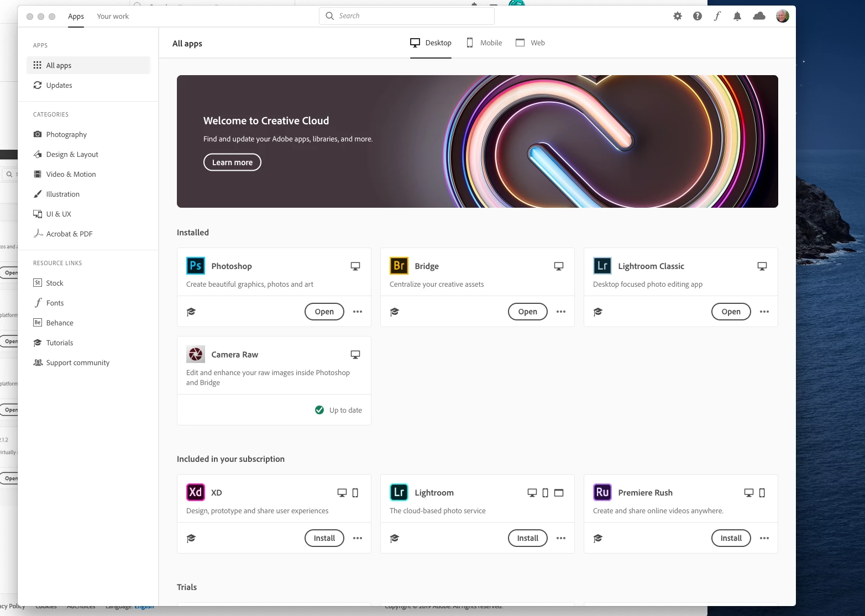The width and height of the screenshot is (865, 616).
Task: Open tutorials icon on Lightroom Classic card
Action: [598, 312]
